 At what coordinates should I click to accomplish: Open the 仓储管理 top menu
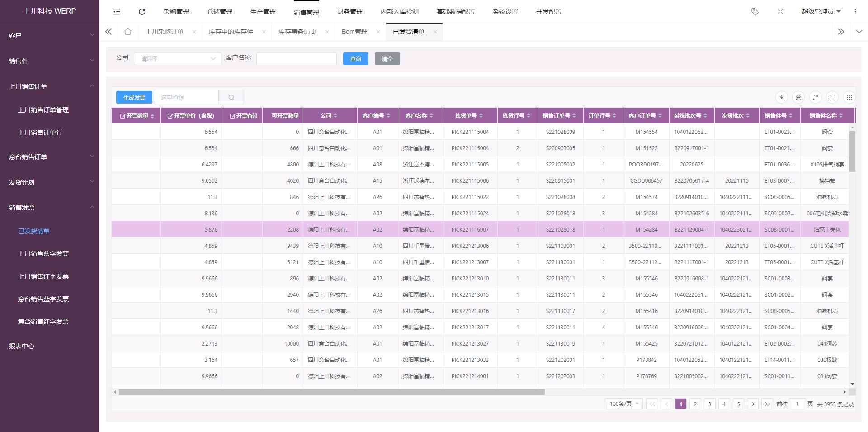point(220,12)
